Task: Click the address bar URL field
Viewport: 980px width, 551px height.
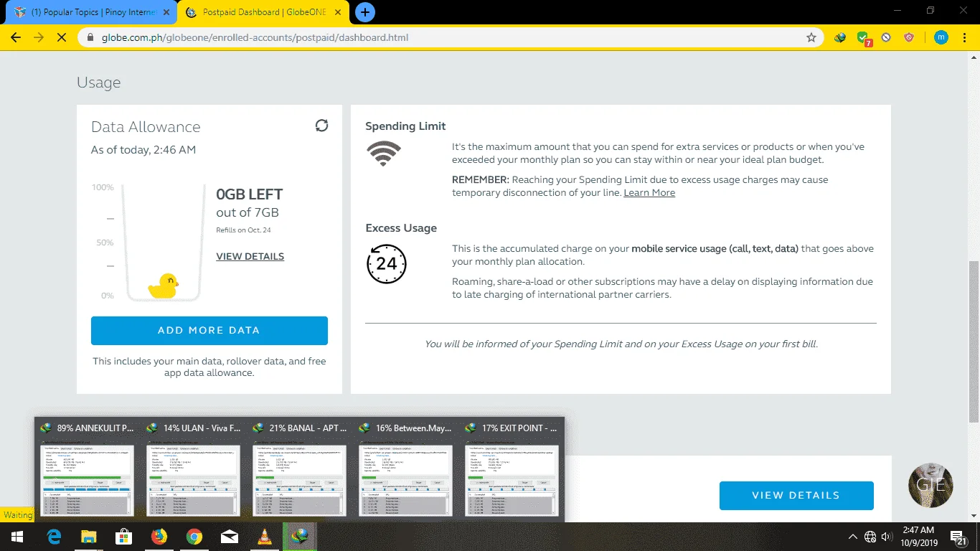Action: pos(449,37)
